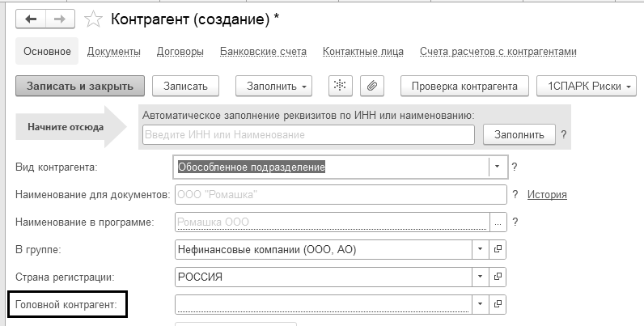The height and width of the screenshot is (326, 644).
Task: Open the Головной контрагент dropdown arrow
Action: (x=481, y=304)
